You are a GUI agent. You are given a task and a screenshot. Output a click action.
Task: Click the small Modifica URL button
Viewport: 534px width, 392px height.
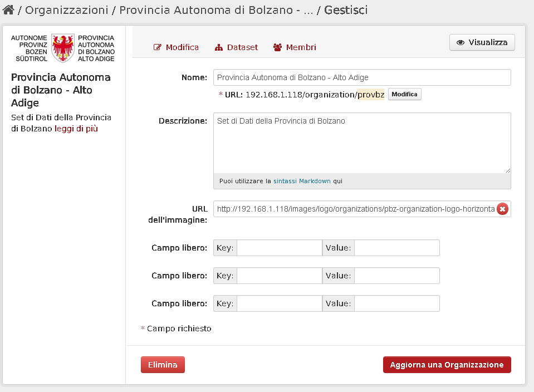click(405, 94)
